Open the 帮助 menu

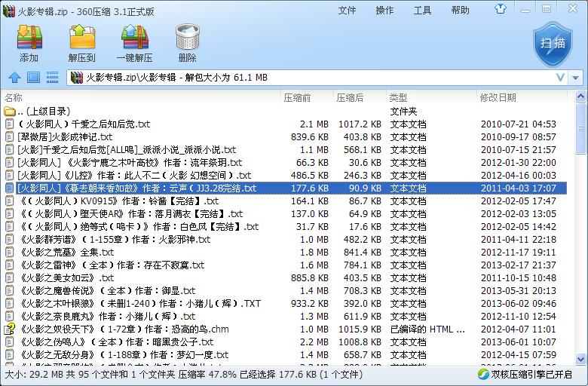pos(460,11)
